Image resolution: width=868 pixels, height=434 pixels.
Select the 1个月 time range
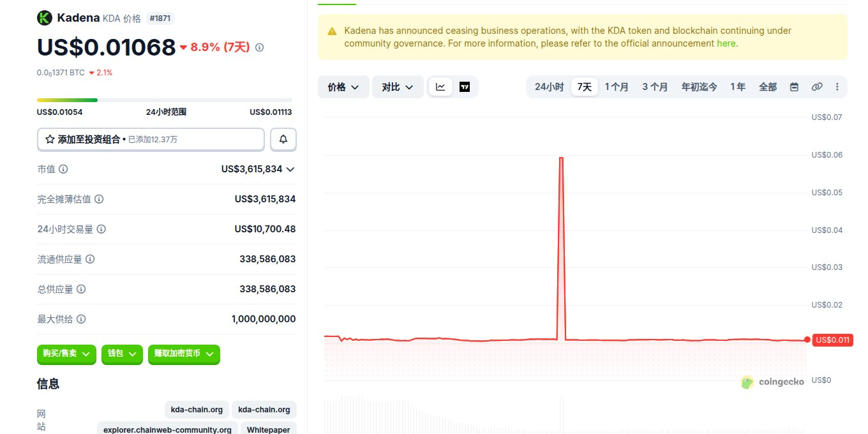point(617,87)
